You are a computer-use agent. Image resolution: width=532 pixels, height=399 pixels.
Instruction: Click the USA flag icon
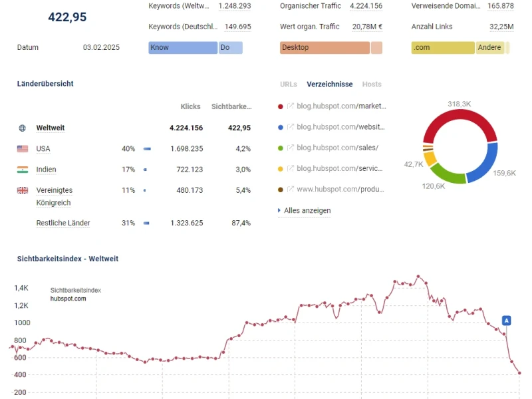click(23, 148)
